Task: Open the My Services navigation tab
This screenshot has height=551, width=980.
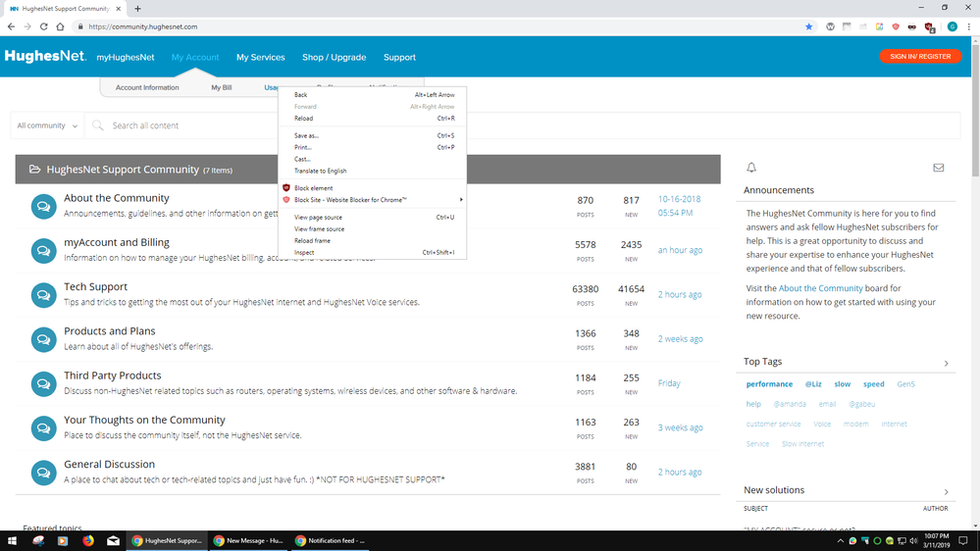Action: pyautogui.click(x=260, y=57)
